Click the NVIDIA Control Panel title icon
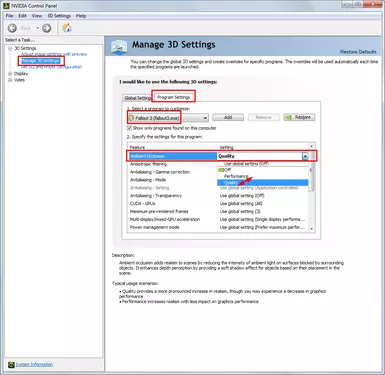 (6, 6)
